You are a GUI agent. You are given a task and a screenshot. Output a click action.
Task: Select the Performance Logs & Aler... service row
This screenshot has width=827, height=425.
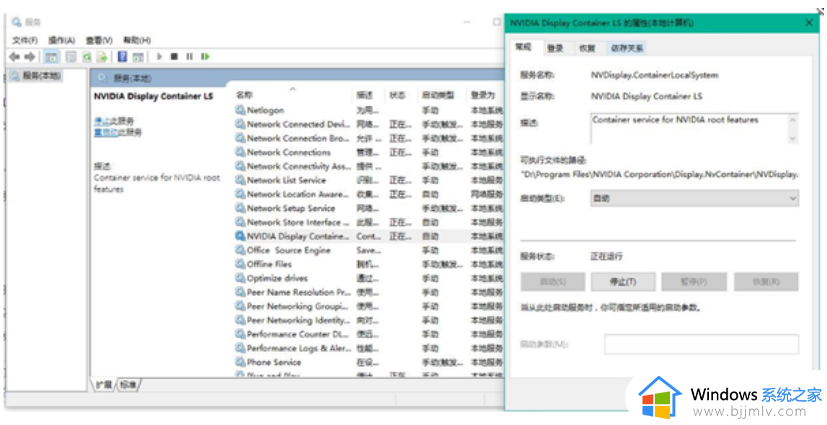point(369,348)
